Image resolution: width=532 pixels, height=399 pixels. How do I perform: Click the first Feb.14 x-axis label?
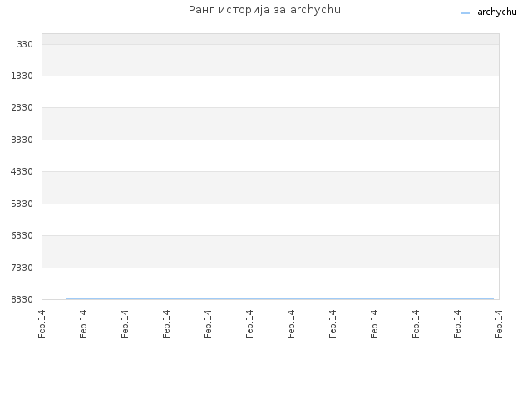coord(42,324)
